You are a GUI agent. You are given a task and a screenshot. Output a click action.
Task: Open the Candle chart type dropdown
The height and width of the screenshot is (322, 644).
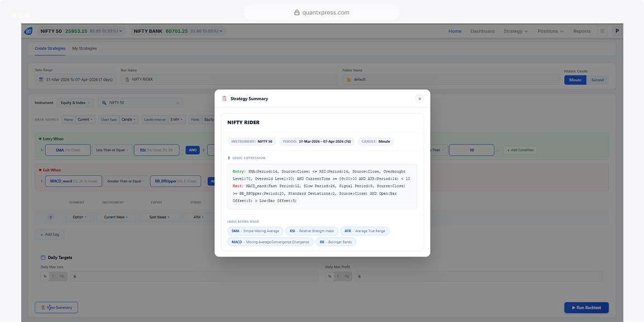click(130, 120)
